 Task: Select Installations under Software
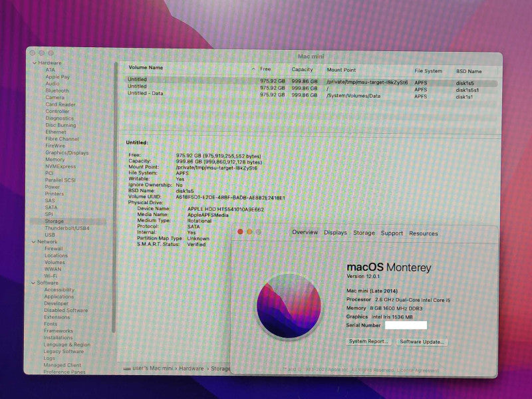(58, 338)
